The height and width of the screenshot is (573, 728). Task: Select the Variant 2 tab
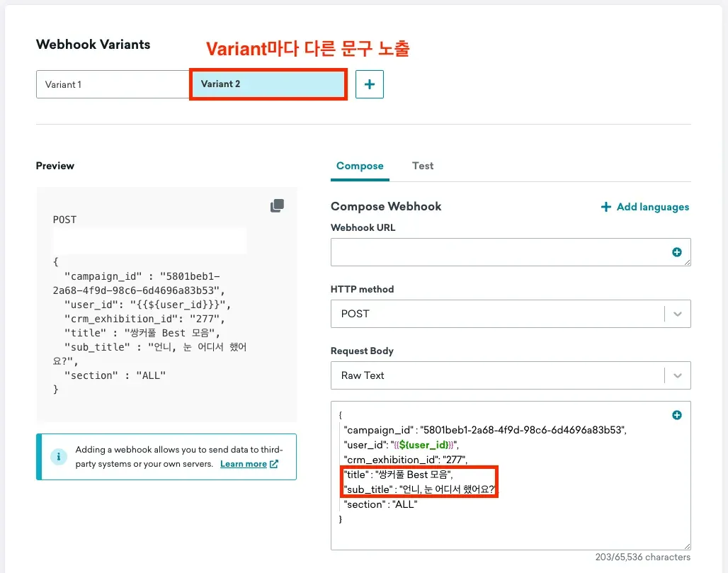tap(268, 84)
